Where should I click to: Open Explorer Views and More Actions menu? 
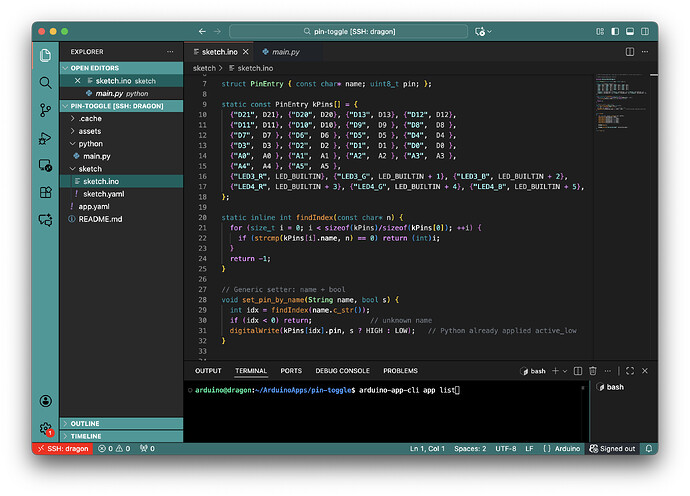170,52
